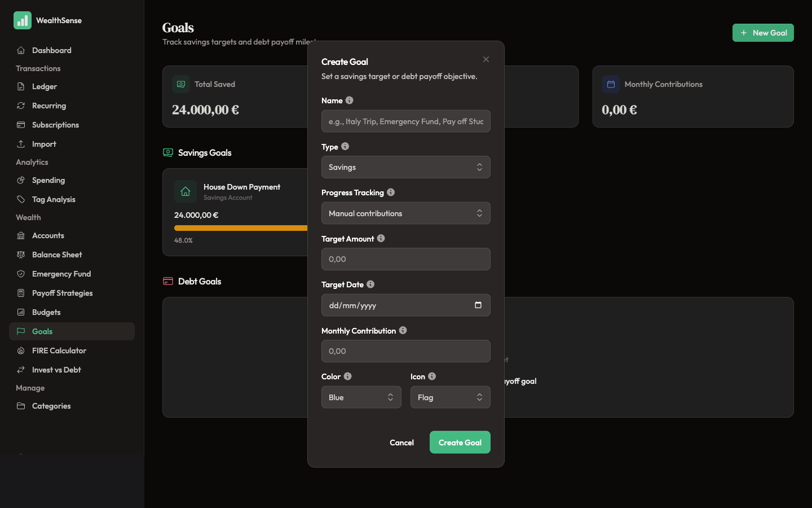812x508 pixels.
Task: Click the info icon beside Progress Tracking
Action: point(391,192)
